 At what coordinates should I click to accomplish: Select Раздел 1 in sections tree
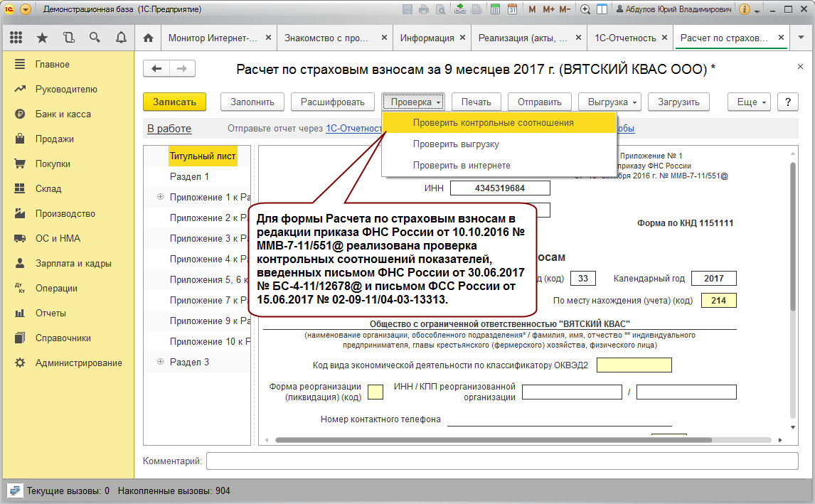pyautogui.click(x=189, y=177)
